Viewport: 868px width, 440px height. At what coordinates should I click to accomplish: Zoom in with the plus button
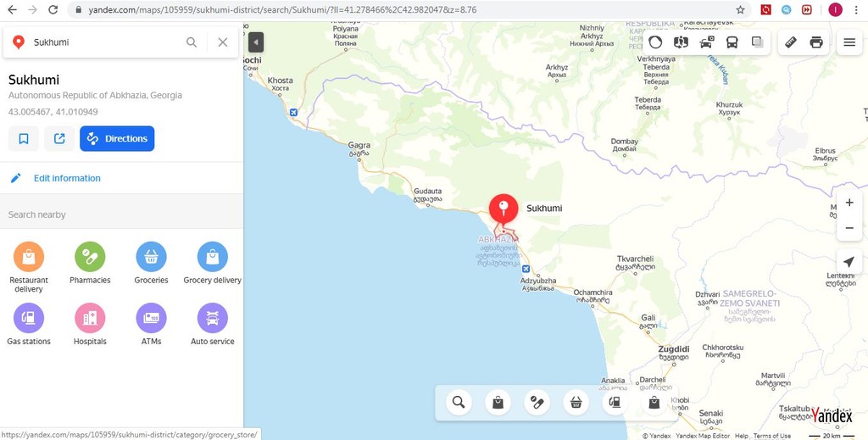pyautogui.click(x=849, y=203)
